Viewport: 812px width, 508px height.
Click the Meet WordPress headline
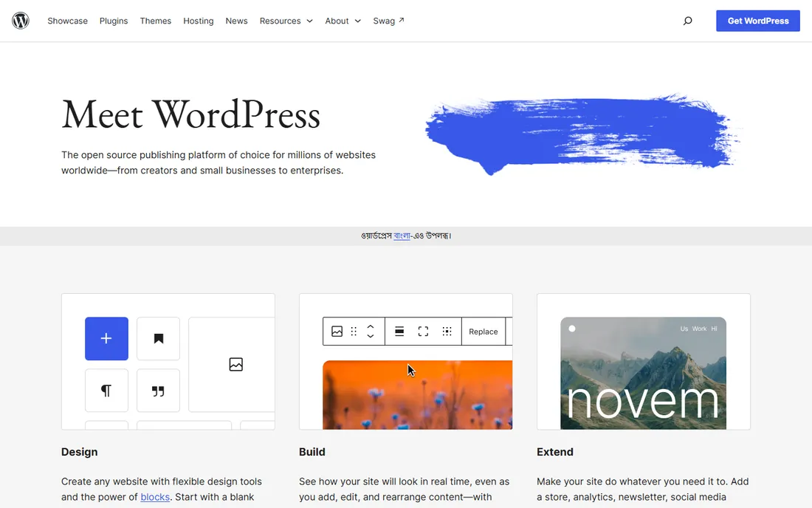coord(190,114)
